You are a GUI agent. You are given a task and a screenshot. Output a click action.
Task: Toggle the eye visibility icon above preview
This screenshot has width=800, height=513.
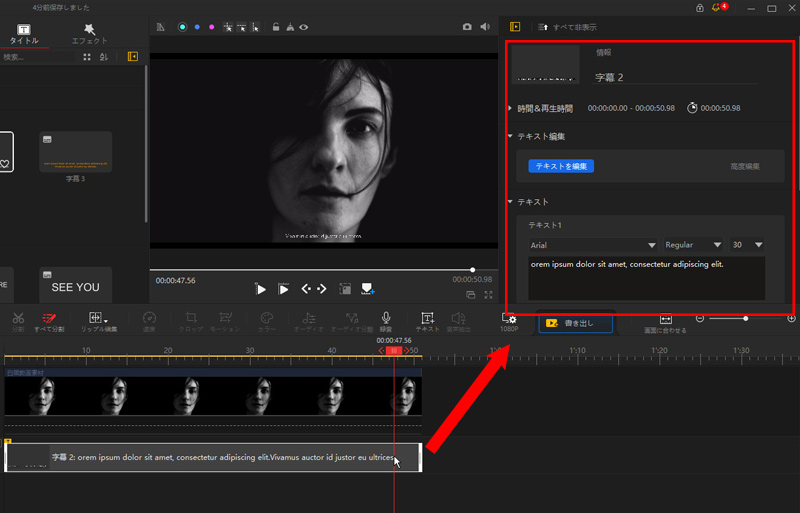tap(304, 27)
